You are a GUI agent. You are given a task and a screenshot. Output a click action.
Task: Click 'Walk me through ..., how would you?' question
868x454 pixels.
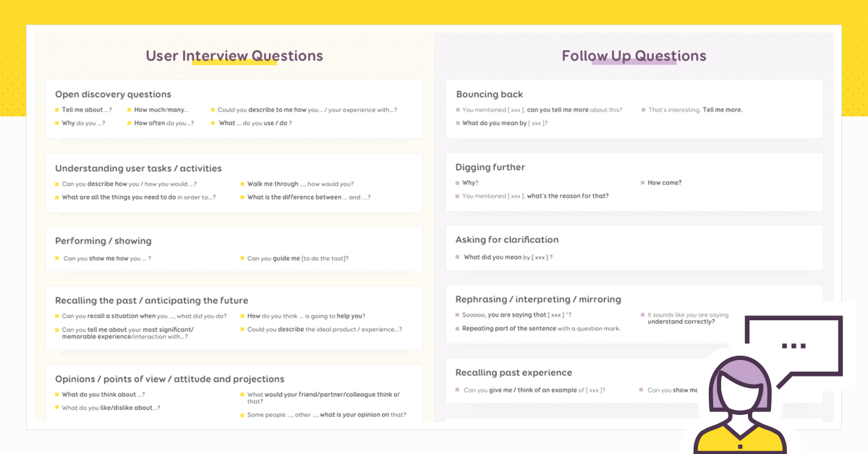(300, 184)
